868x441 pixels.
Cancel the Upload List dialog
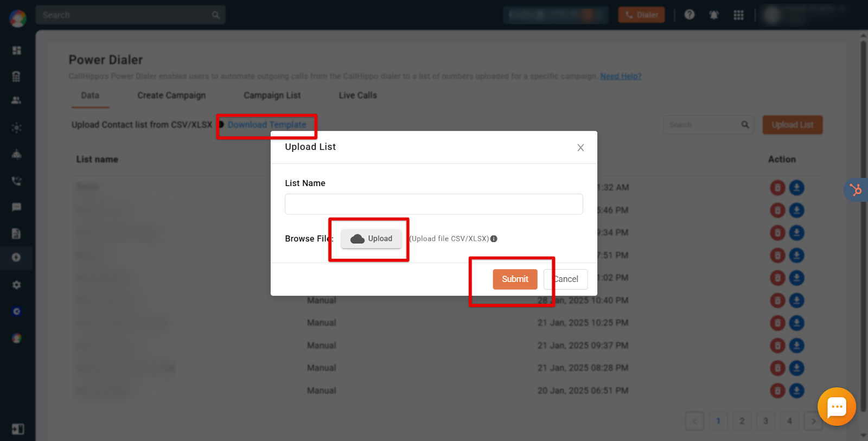point(566,279)
